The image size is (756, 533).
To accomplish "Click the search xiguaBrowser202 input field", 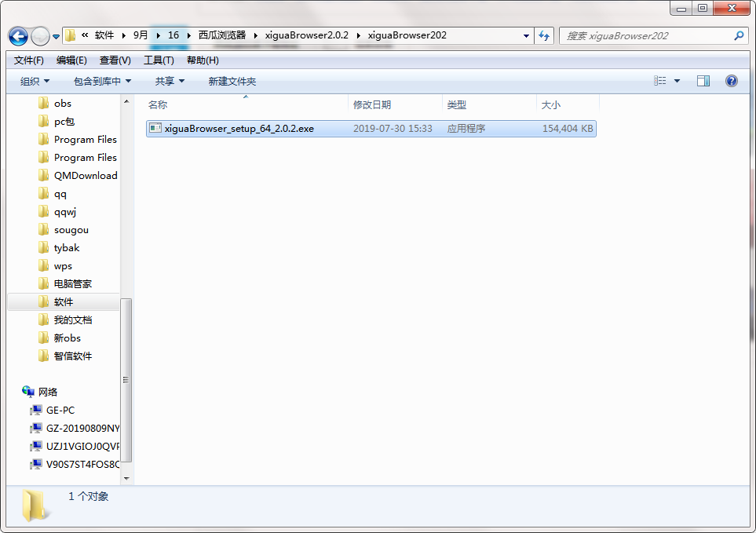I will click(x=644, y=35).
